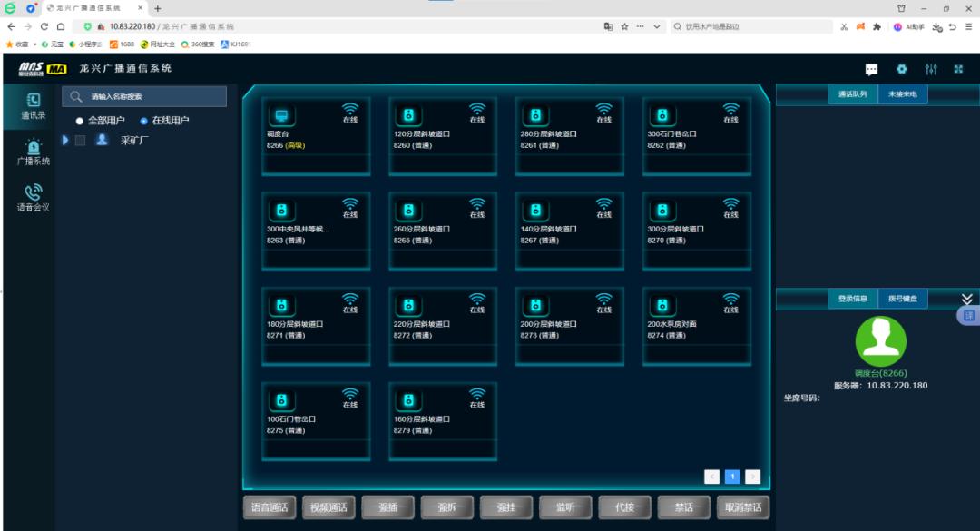The image size is (980, 531).
Task: Collapse the login info panel double chevron
Action: click(x=967, y=299)
